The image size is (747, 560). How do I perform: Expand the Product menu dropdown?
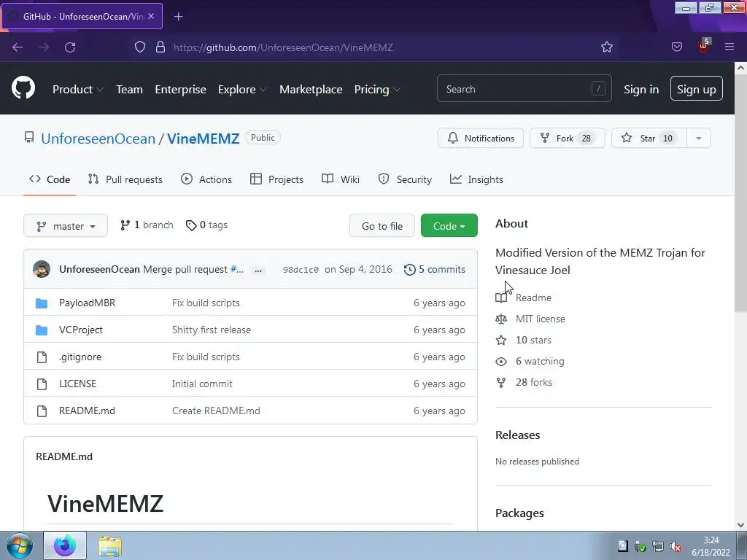(77, 89)
